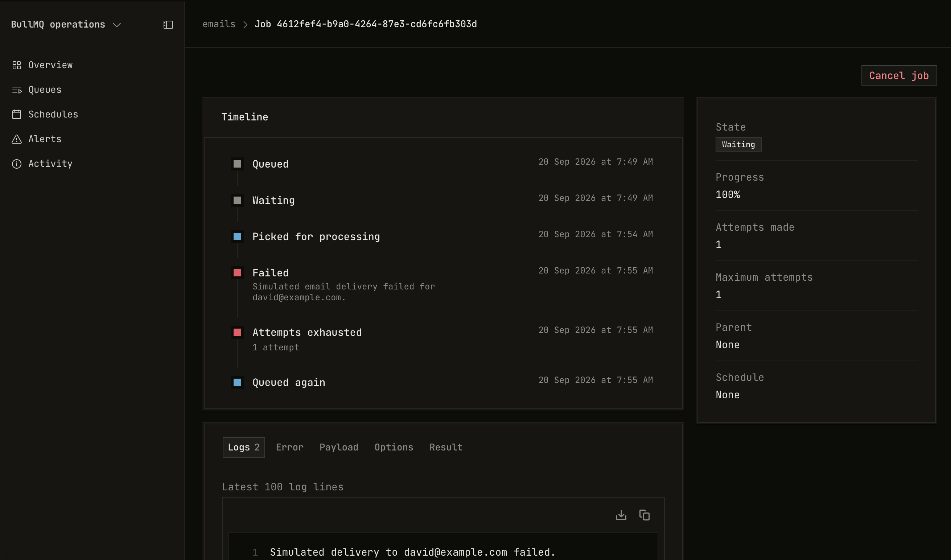Click the red Failed timeline marker
The height and width of the screenshot is (560, 951).
coord(237,273)
